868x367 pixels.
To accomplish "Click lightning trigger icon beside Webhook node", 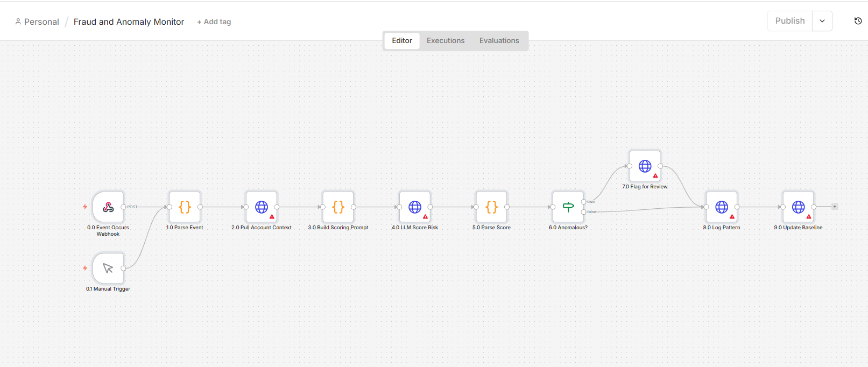I will [85, 207].
